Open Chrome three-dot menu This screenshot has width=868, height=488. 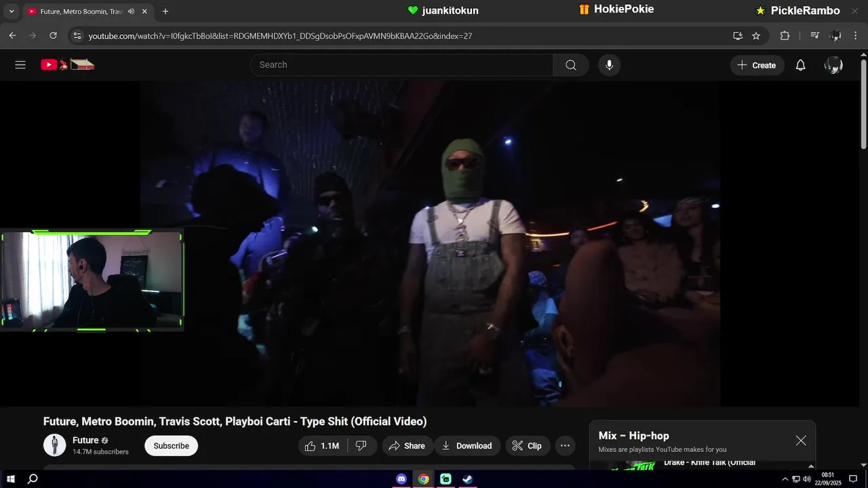coord(856,36)
